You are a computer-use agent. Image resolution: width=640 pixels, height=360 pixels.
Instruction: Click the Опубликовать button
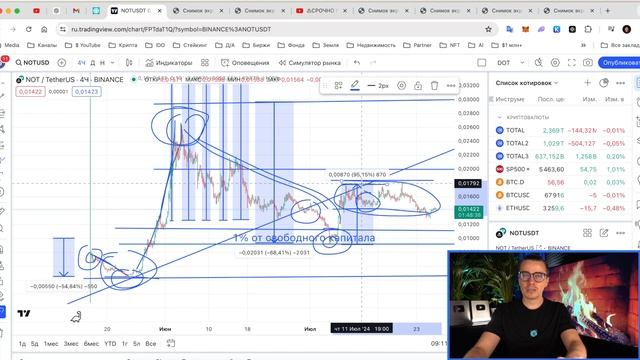tap(619, 62)
